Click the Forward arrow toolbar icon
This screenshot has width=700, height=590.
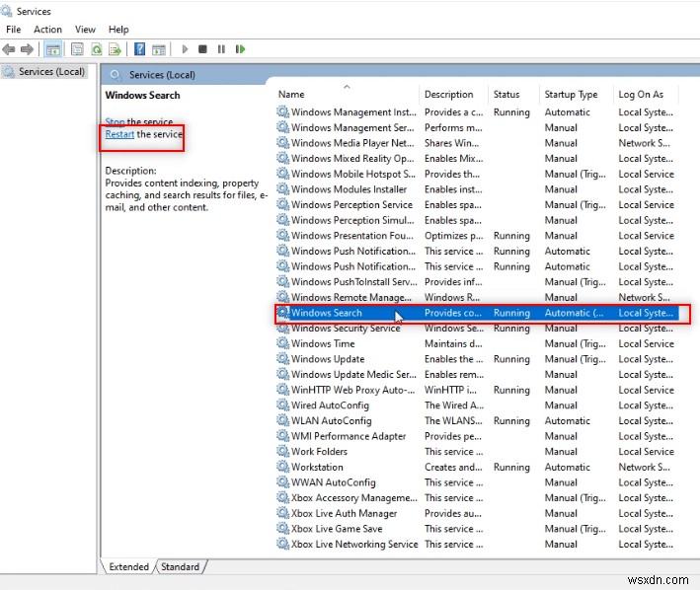point(28,49)
